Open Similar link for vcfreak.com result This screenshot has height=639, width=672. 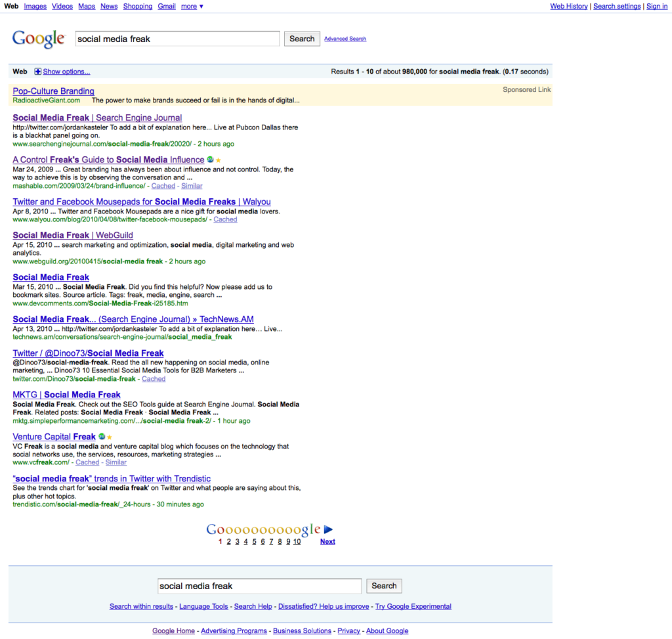115,463
